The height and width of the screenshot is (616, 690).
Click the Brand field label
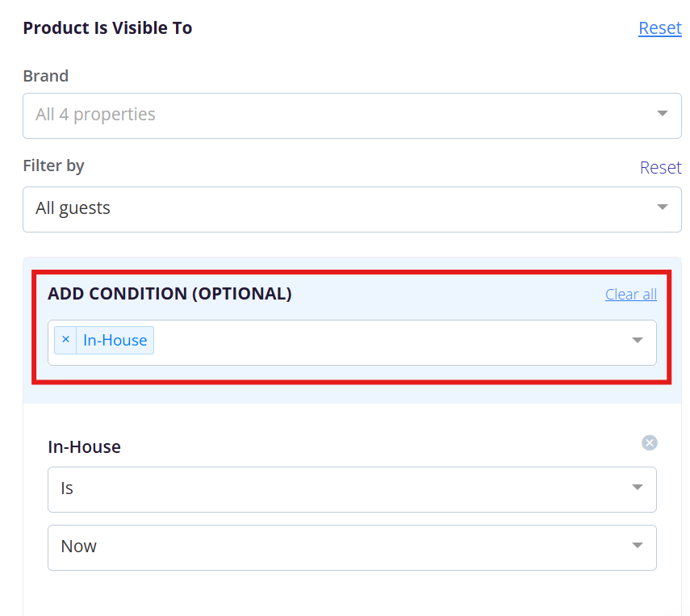click(x=45, y=76)
